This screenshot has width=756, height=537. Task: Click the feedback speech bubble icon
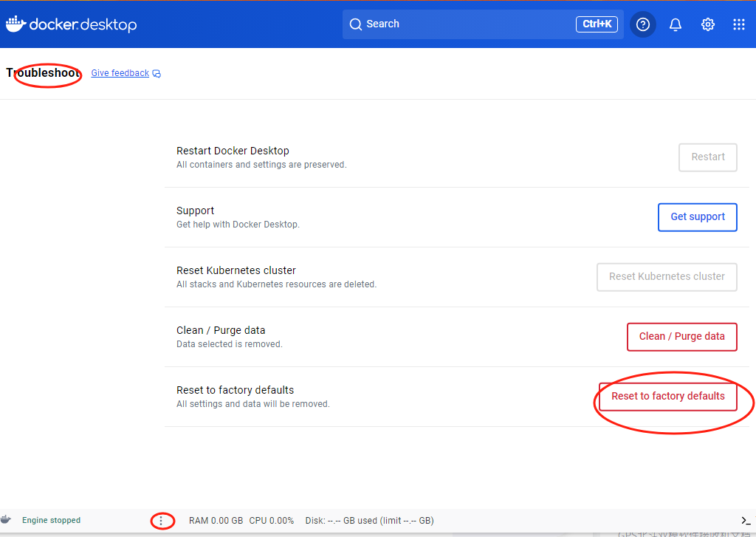click(157, 73)
